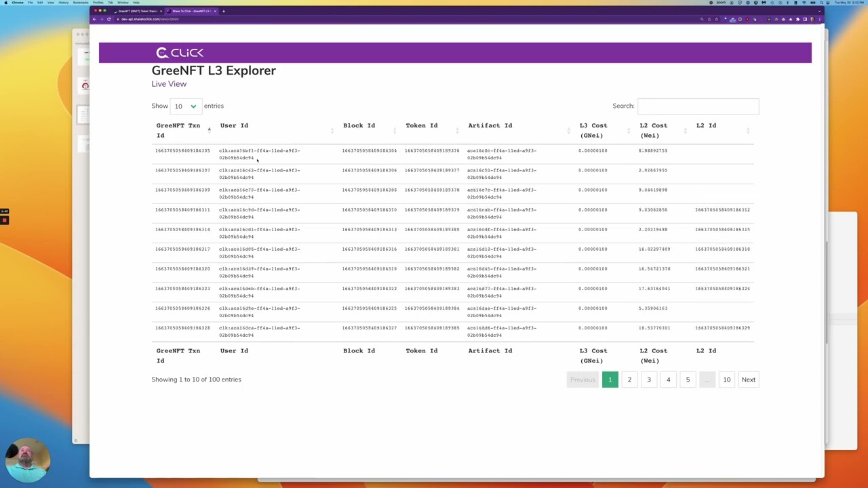This screenshot has height=488, width=868.
Task: Click the zoom magnifier icon in address bar
Action: [x=702, y=19]
